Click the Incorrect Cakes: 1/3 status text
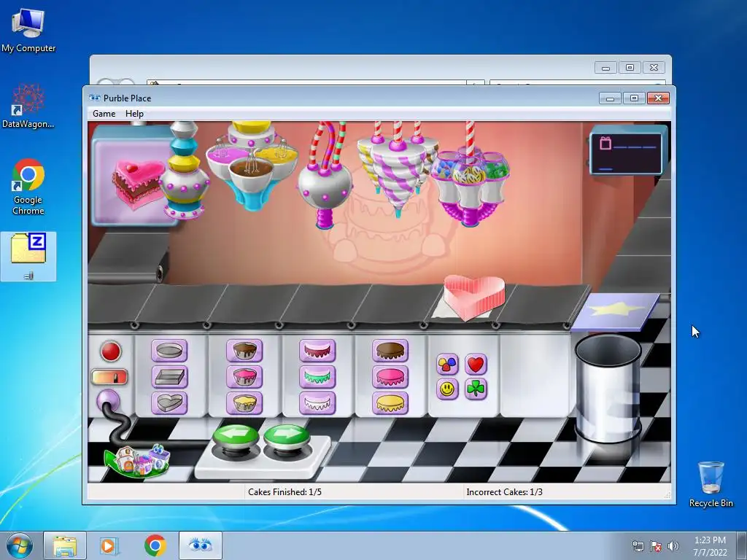 pos(505,492)
